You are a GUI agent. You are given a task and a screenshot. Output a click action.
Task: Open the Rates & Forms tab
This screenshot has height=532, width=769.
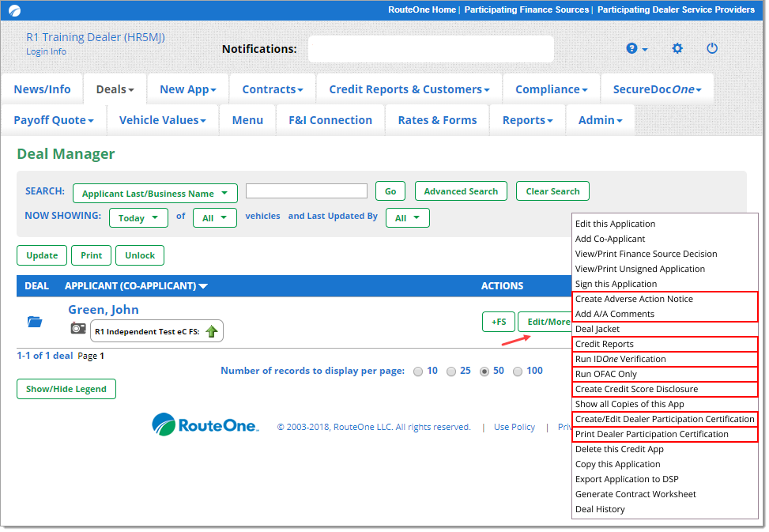pyautogui.click(x=437, y=120)
